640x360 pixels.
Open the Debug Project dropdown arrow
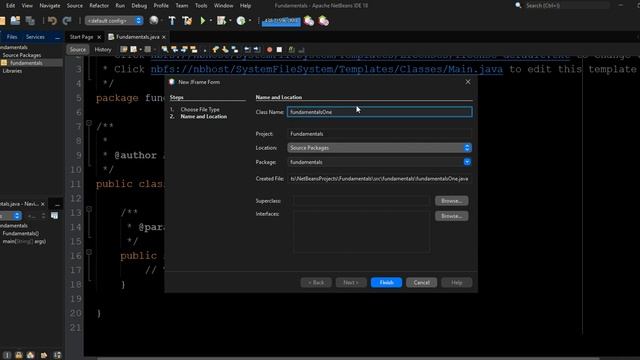click(230, 21)
